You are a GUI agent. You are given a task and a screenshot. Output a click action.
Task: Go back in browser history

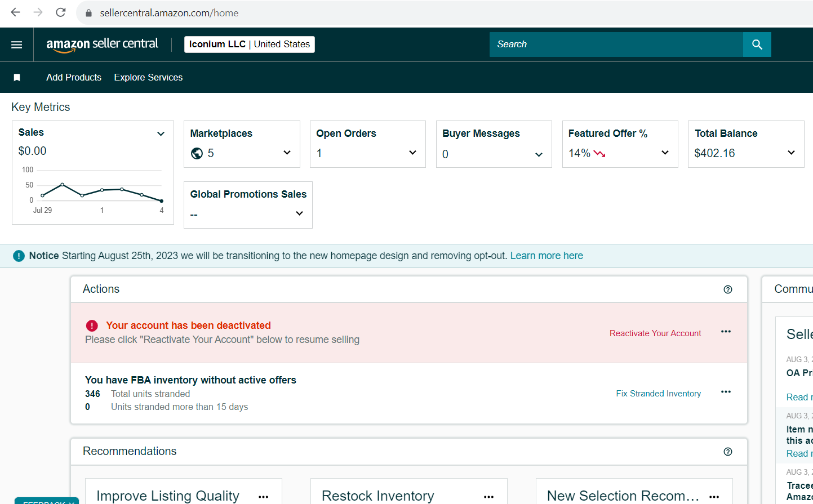point(15,12)
